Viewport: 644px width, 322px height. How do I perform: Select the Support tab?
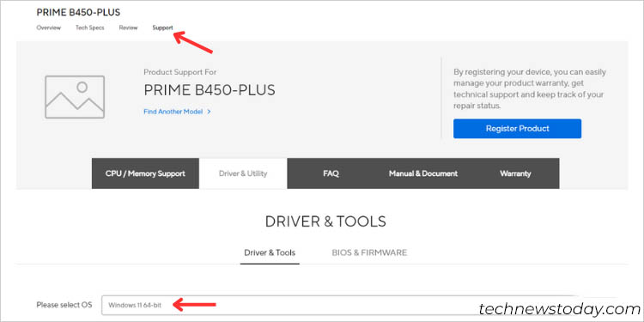click(162, 28)
